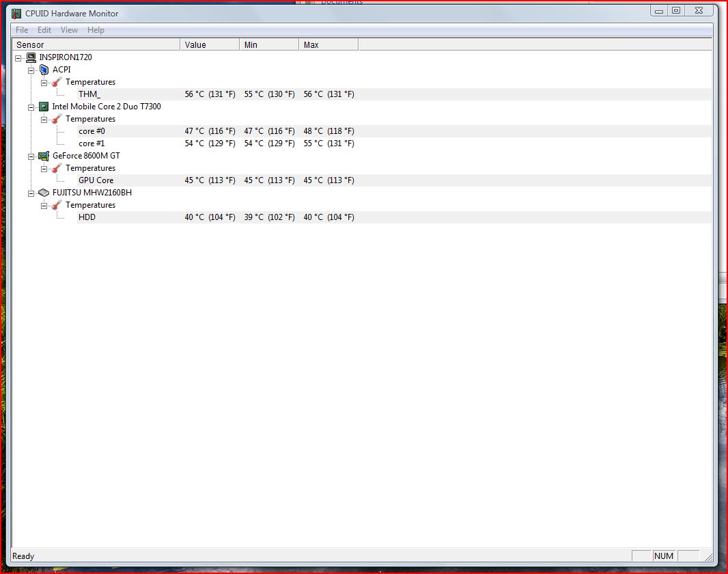Open the File menu
Viewport: 728px width, 574px height.
(22, 30)
